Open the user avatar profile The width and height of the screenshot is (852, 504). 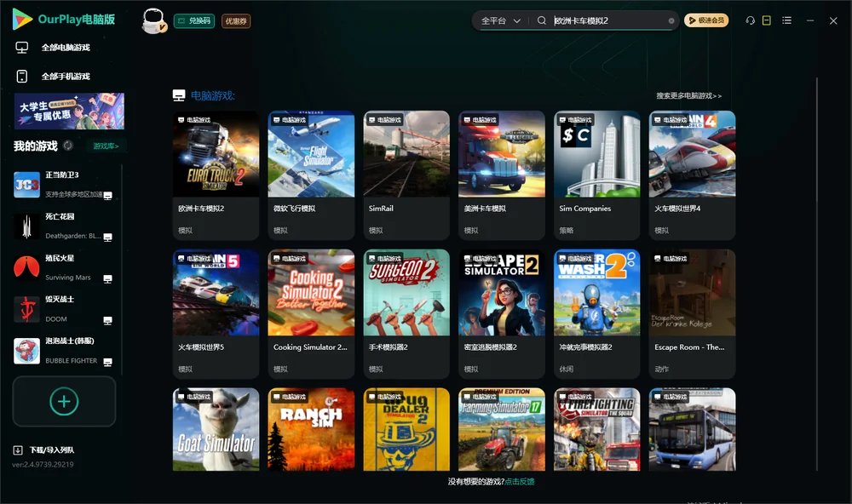tap(153, 20)
